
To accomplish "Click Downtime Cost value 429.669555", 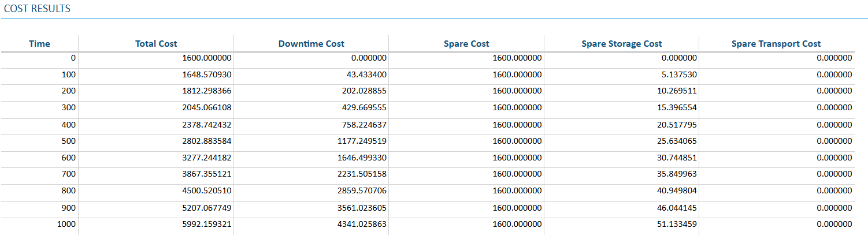I will click(364, 108).
